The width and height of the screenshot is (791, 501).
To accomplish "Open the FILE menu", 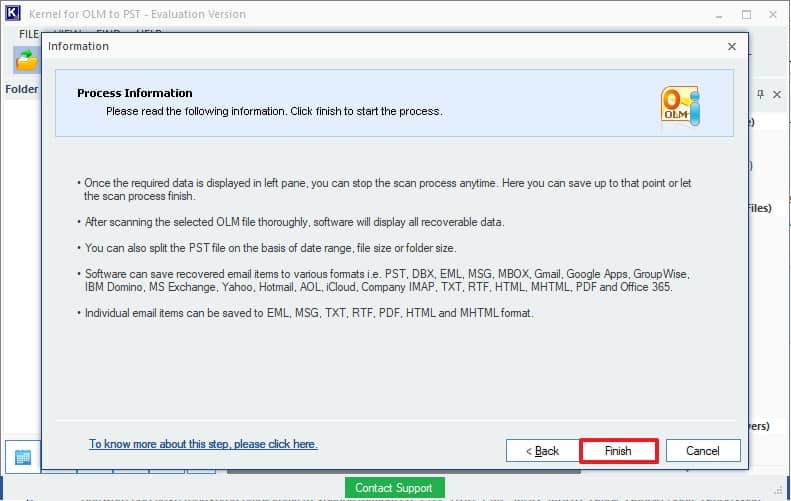I will point(29,34).
